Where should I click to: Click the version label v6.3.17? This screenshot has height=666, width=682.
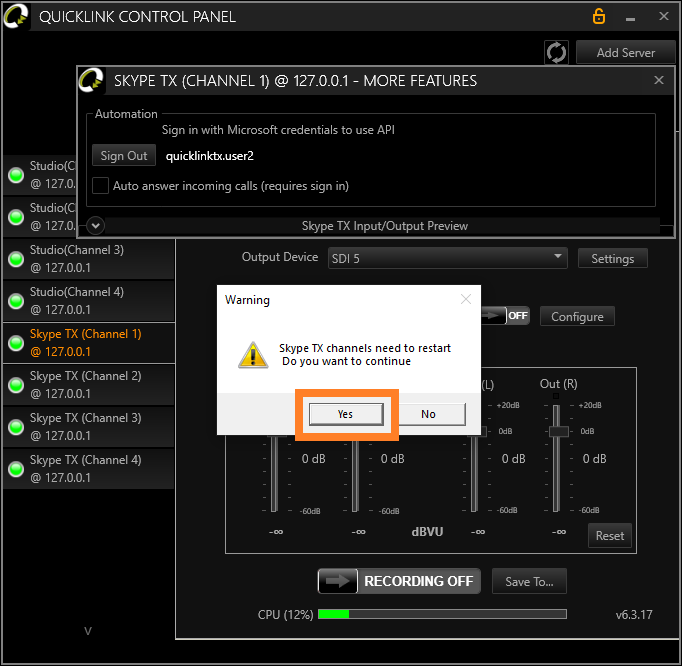pyautogui.click(x=634, y=615)
